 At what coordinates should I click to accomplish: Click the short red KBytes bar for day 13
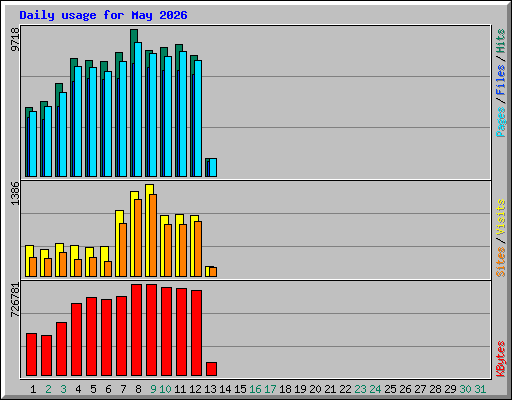pos(212,369)
